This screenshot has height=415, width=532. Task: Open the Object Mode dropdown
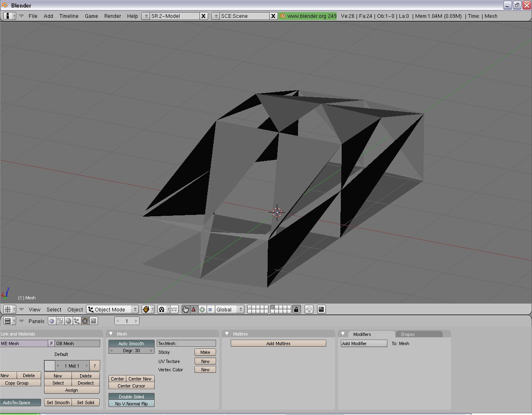tap(112, 309)
